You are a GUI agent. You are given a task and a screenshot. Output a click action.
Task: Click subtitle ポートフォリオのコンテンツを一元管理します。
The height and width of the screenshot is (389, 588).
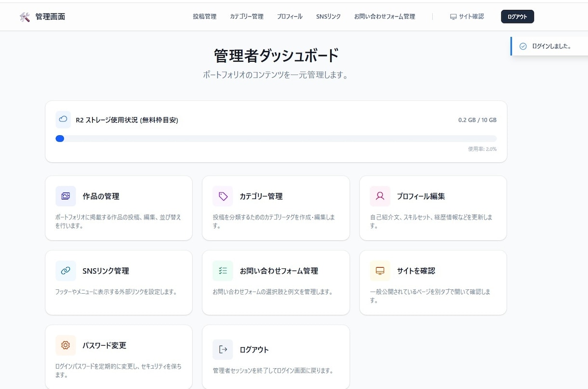(275, 75)
